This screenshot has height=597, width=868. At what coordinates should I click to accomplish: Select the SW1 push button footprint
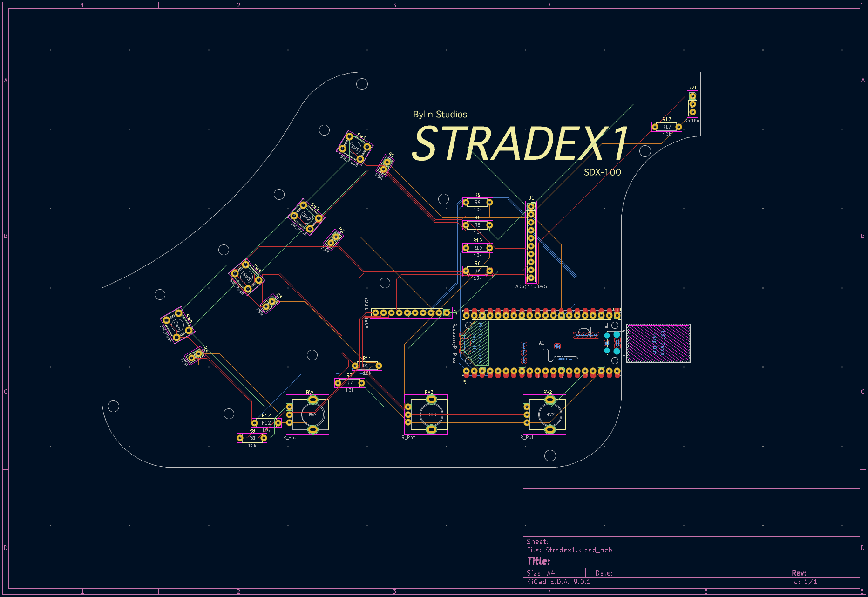(355, 148)
